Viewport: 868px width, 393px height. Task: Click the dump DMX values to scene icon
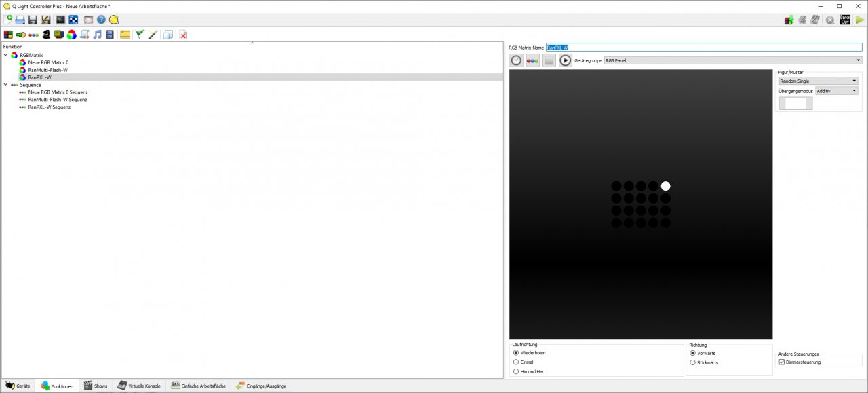tap(789, 20)
